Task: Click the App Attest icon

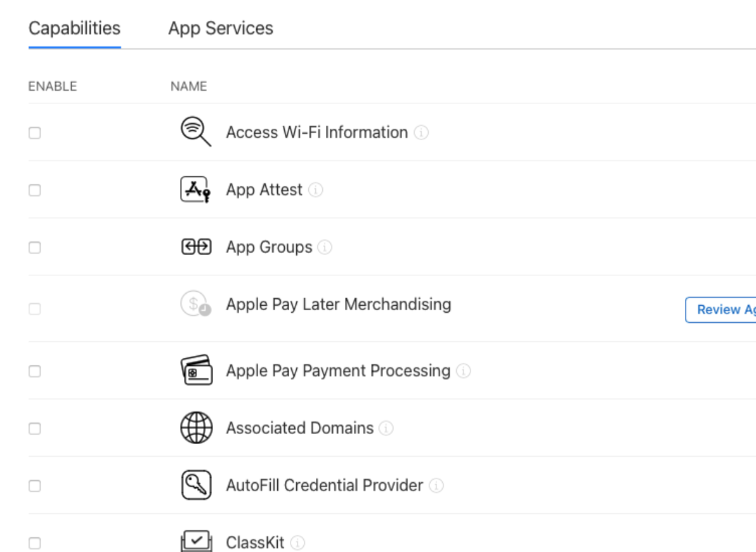Action: (x=196, y=189)
